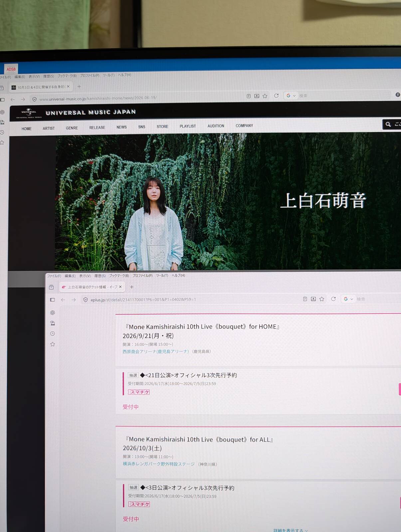
Task: Click 受付中 status under 3日公演
Action: (x=131, y=519)
